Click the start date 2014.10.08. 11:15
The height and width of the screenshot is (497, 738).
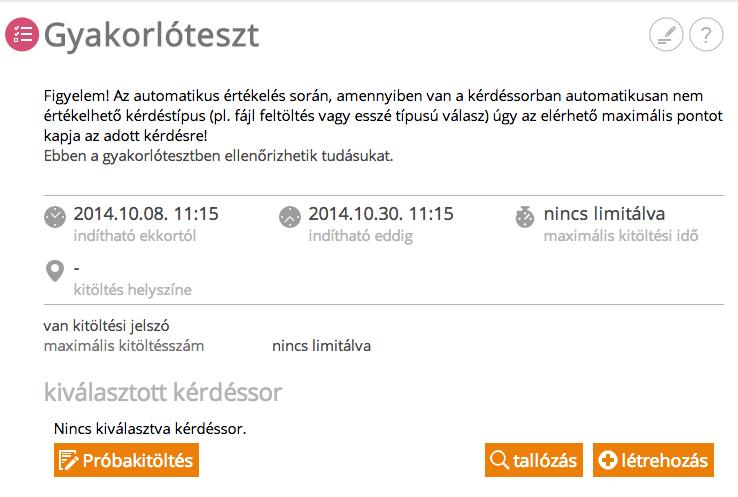(x=146, y=214)
